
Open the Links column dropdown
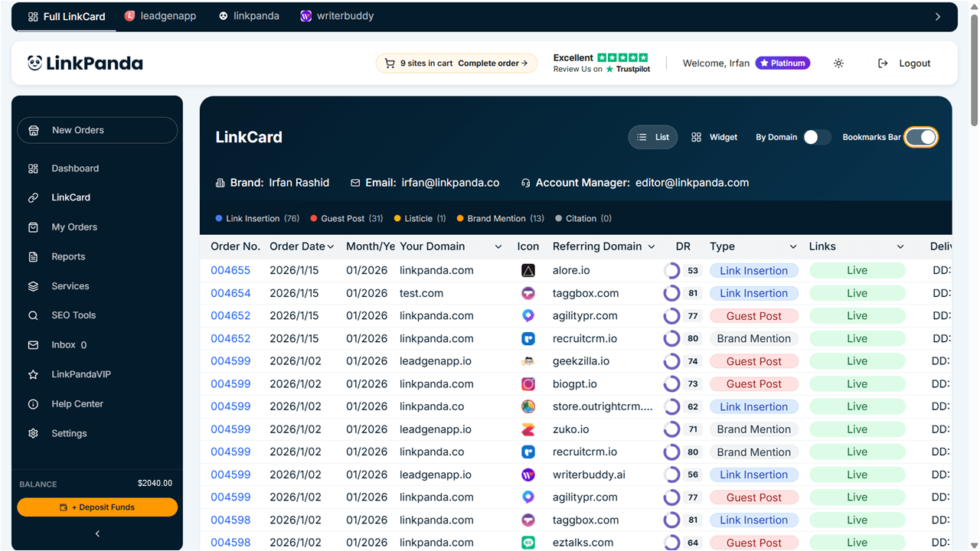pyautogui.click(x=900, y=246)
